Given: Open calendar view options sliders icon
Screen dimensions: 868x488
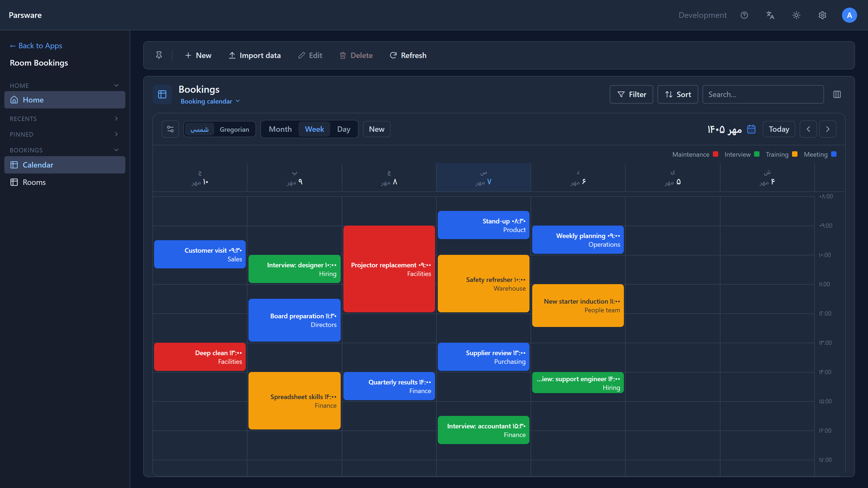Looking at the screenshot, I should [170, 129].
